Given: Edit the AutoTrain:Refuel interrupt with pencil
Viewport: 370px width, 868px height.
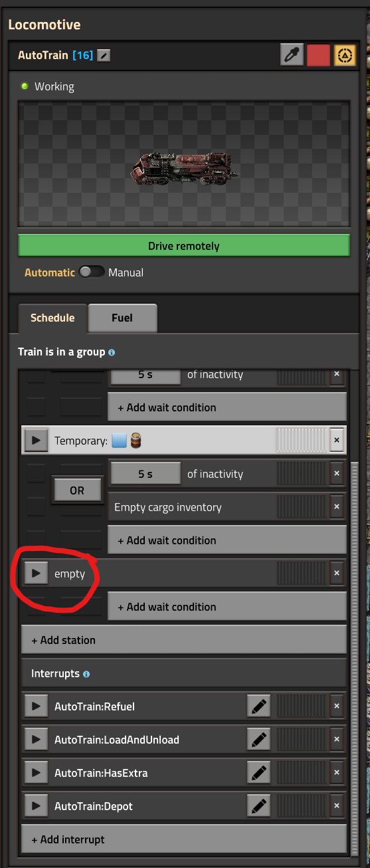Looking at the screenshot, I should click(x=259, y=706).
